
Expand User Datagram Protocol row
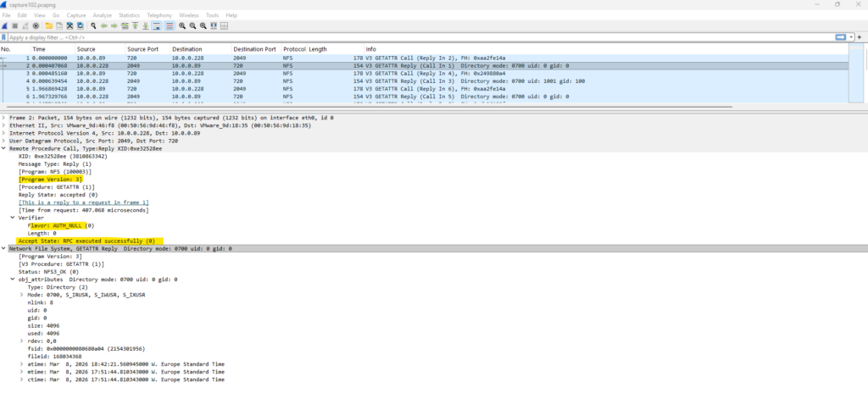[x=4, y=141]
